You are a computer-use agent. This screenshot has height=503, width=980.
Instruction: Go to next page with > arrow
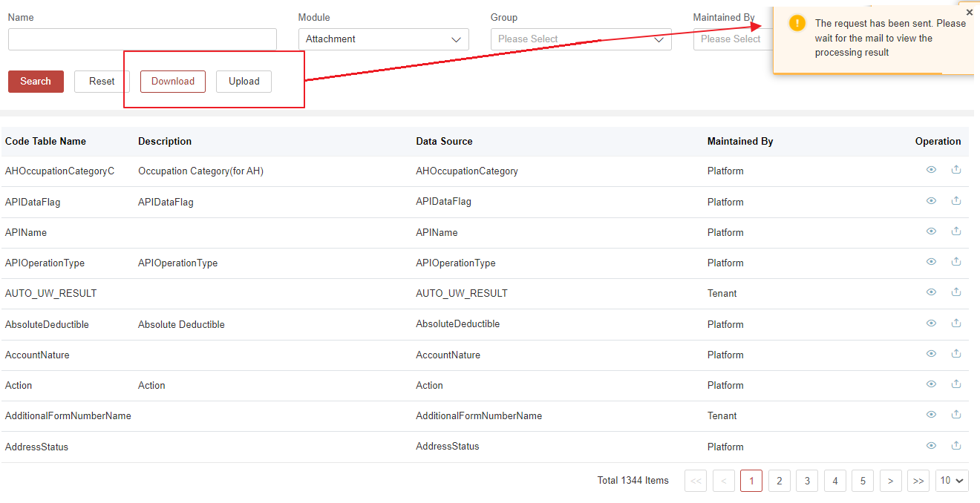pyautogui.click(x=890, y=481)
